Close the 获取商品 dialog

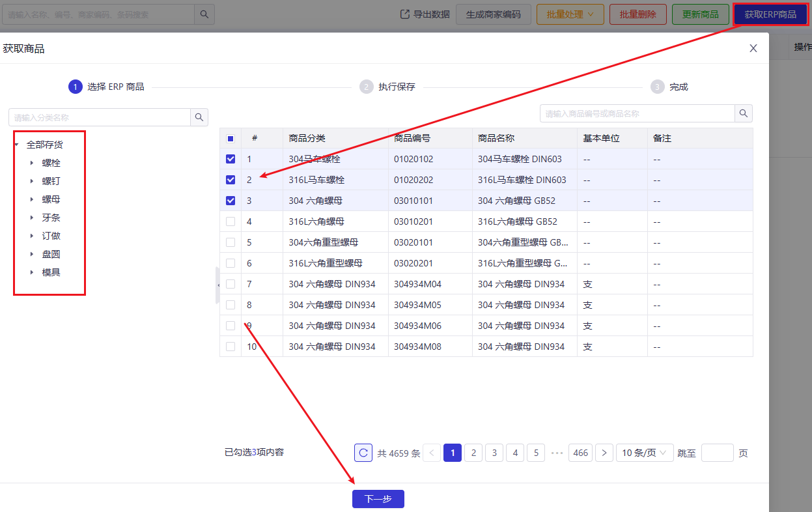tap(753, 48)
